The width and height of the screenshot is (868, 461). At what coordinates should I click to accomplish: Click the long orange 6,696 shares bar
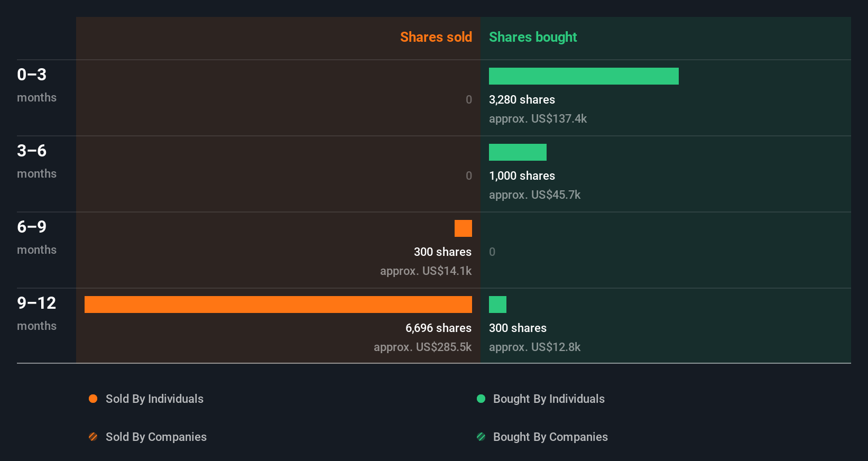[x=278, y=305]
